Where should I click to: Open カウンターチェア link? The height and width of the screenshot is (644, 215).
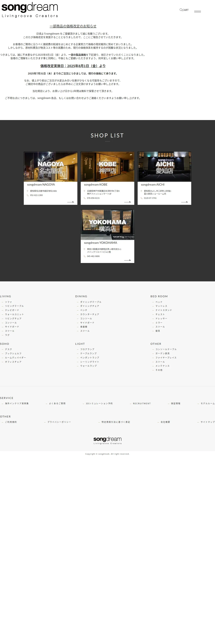(90, 314)
